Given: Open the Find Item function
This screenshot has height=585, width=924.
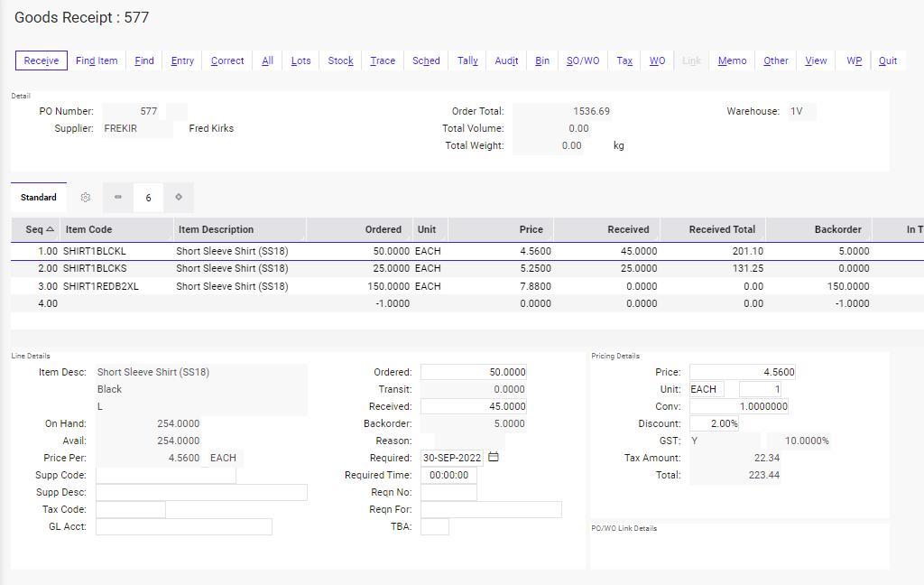Looking at the screenshot, I should [97, 60].
